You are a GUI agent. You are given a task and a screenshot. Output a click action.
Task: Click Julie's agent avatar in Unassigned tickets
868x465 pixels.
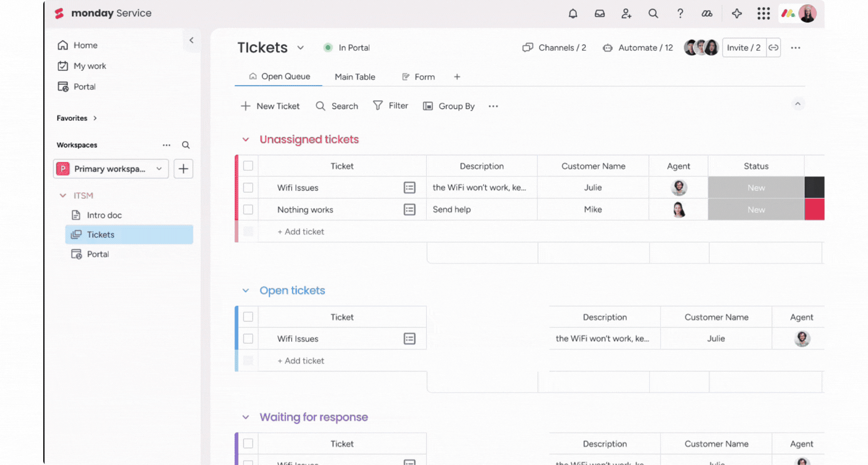678,187
